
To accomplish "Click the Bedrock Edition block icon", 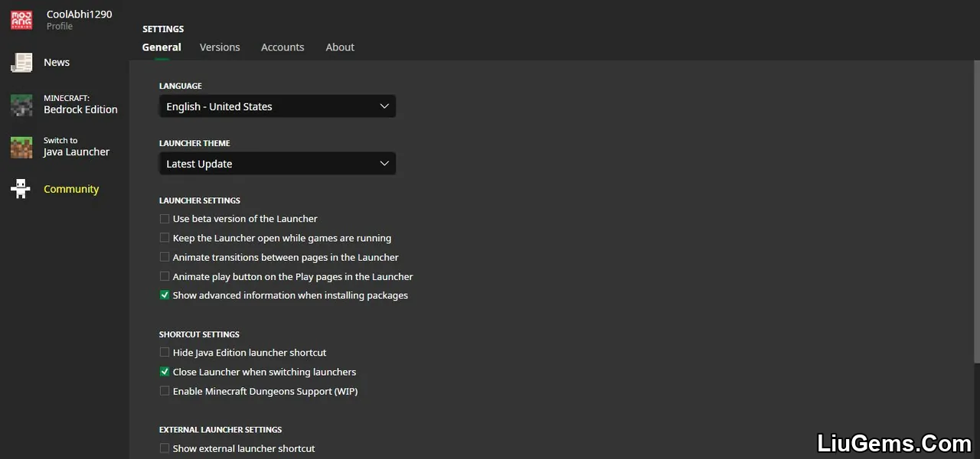I will click(21, 105).
